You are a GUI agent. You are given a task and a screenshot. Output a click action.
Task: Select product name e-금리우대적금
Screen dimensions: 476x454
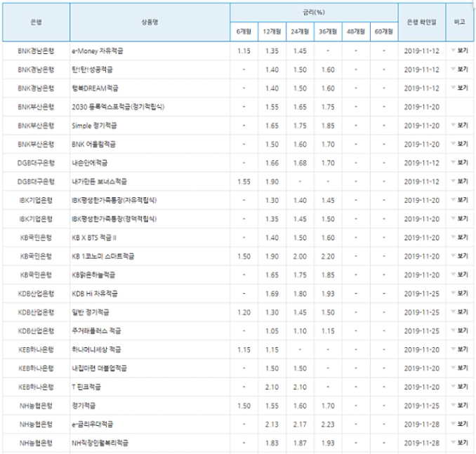[x=93, y=425]
